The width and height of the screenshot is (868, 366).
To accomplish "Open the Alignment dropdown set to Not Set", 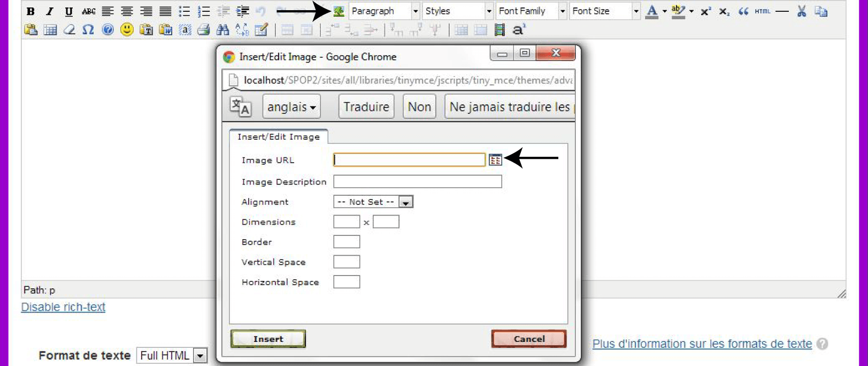I will (x=373, y=202).
